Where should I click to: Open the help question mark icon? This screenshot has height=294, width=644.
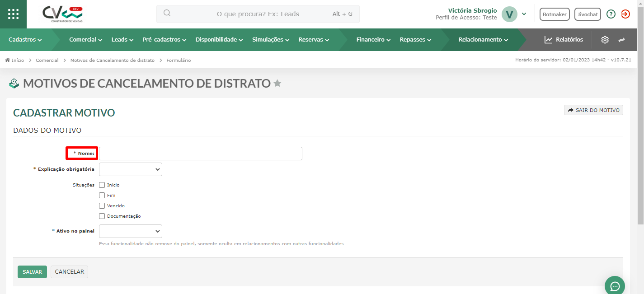coord(611,14)
